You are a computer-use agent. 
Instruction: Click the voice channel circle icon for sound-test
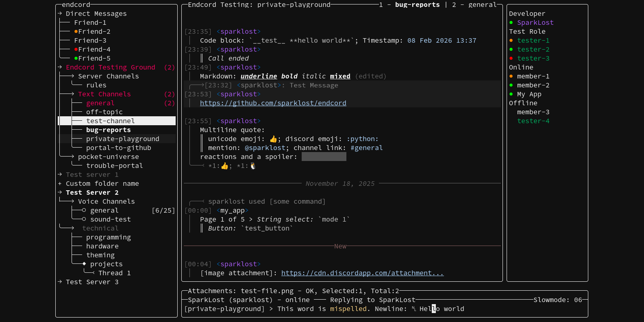pos(84,220)
